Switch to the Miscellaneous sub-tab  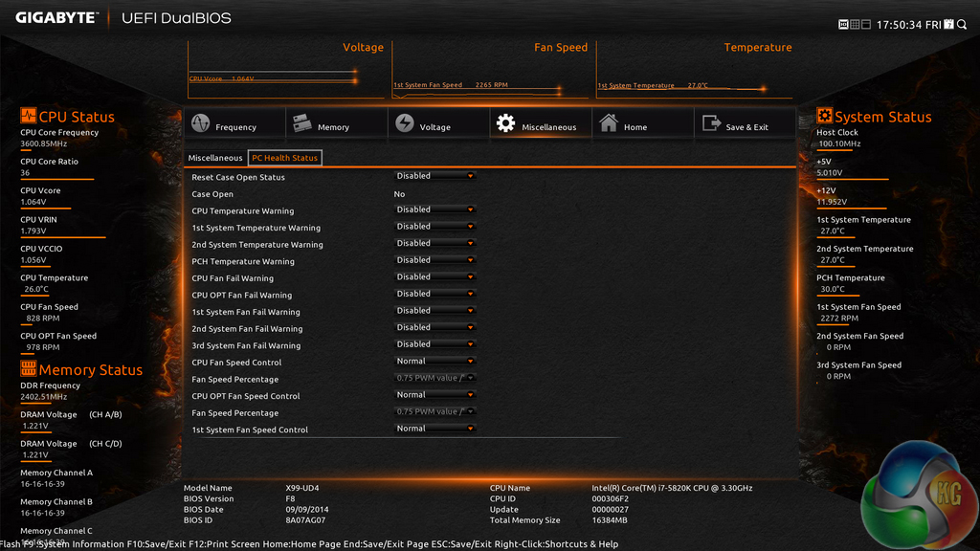[215, 158]
